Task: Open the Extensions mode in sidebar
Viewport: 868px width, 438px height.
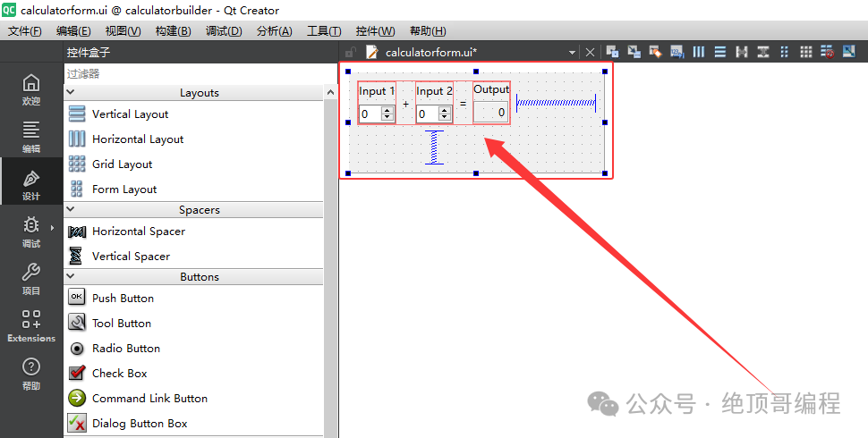Action: click(31, 325)
